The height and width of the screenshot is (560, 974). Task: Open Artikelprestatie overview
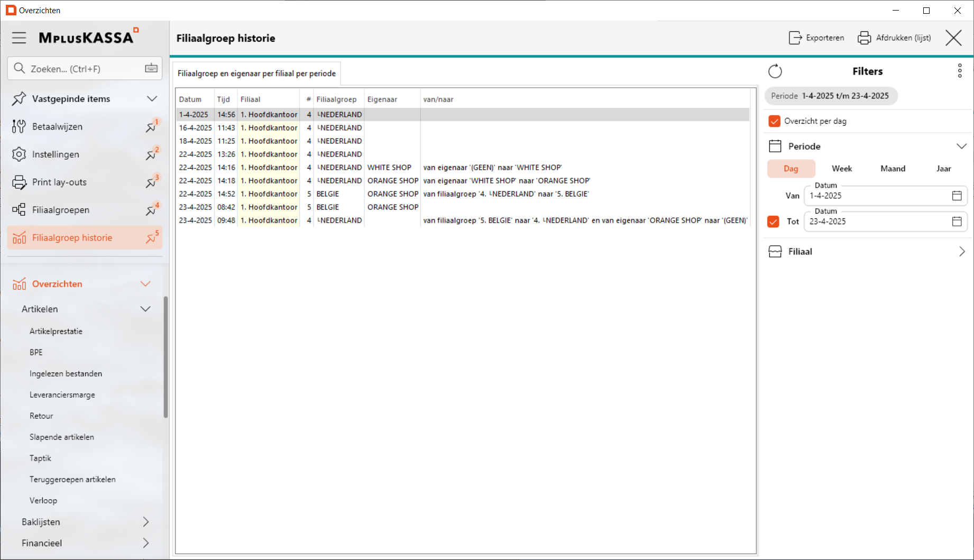coord(56,331)
